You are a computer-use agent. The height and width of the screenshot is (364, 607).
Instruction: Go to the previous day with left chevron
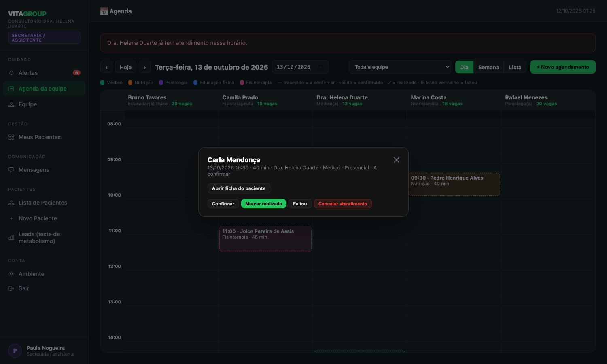point(106,67)
